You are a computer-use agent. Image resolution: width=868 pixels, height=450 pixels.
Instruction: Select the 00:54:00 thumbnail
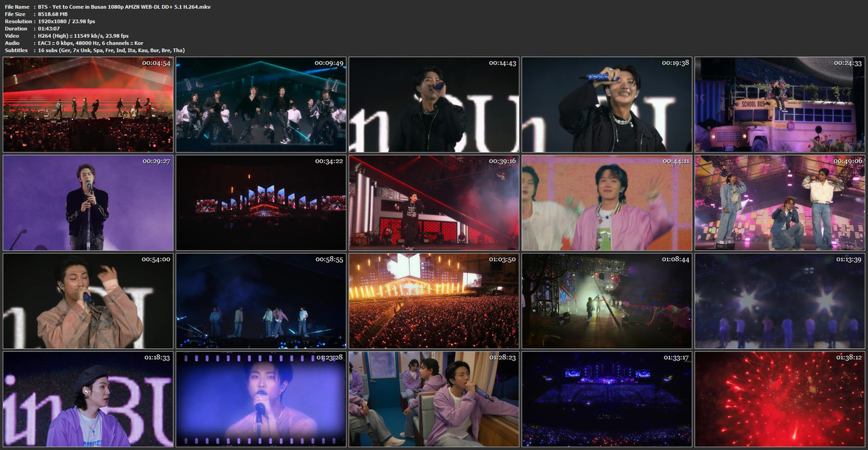[x=88, y=301]
